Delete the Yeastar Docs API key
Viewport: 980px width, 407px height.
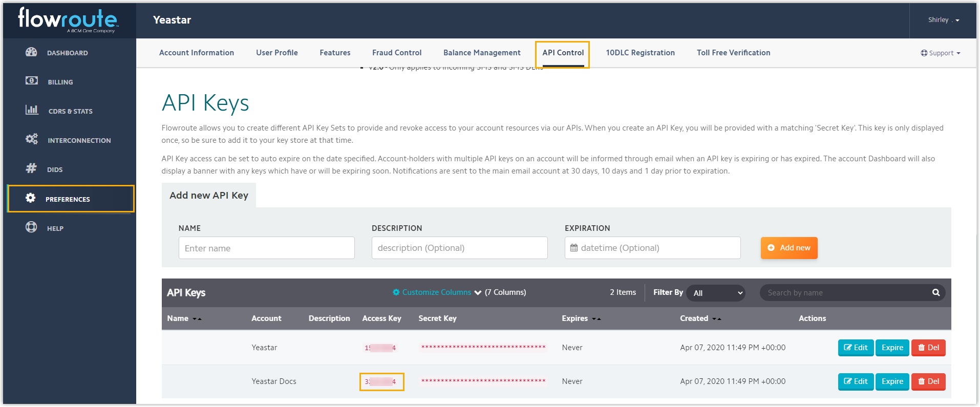[928, 381]
